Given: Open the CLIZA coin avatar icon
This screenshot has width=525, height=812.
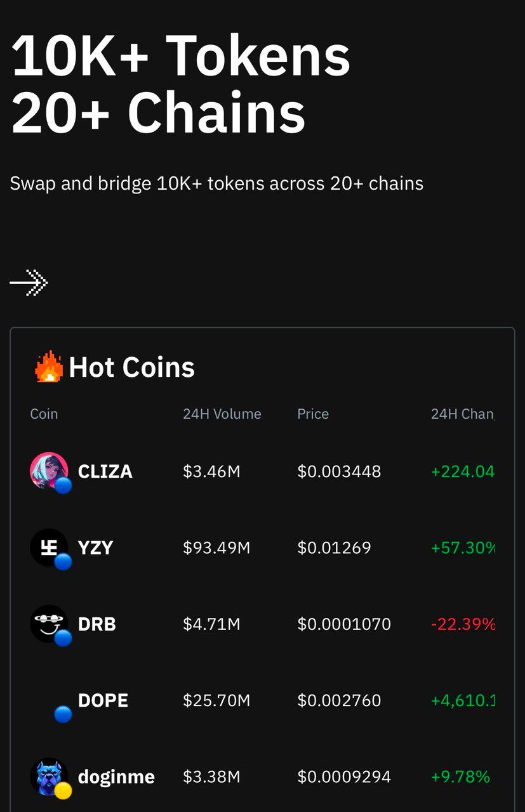Looking at the screenshot, I should 49,471.
